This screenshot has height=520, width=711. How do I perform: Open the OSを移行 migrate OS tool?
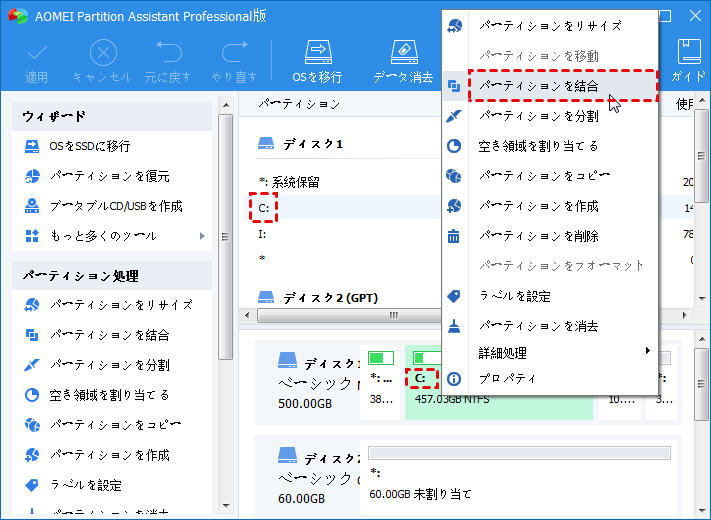[317, 63]
